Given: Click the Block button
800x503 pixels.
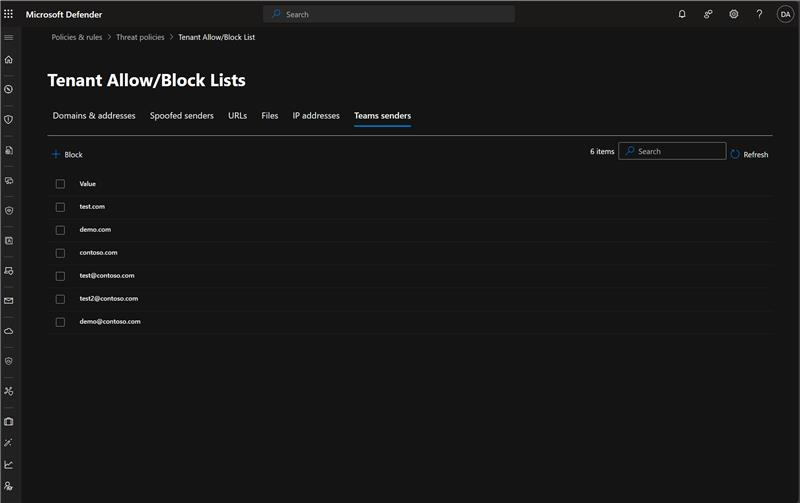Looking at the screenshot, I should click(x=67, y=155).
